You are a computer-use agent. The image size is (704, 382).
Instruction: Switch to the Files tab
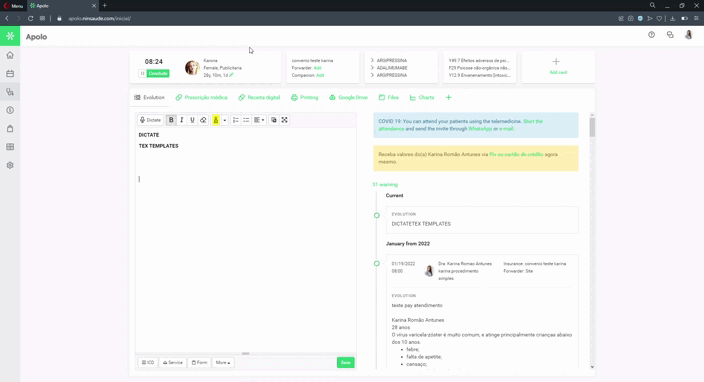point(388,97)
